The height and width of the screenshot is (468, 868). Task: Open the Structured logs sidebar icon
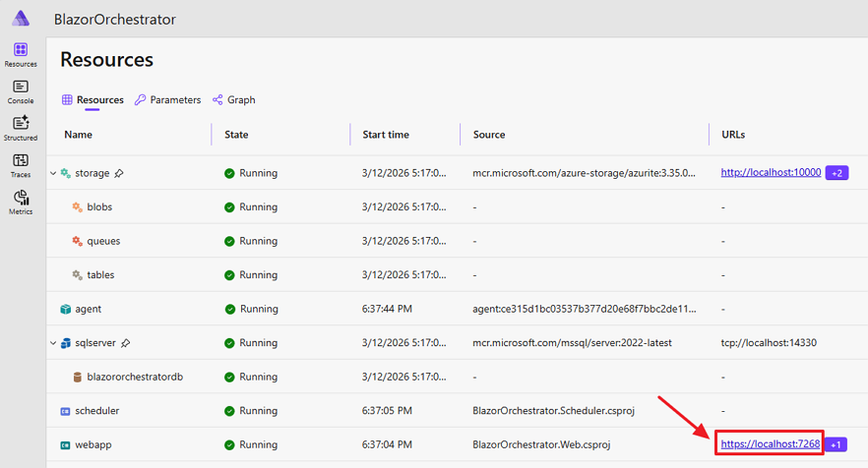point(21,128)
